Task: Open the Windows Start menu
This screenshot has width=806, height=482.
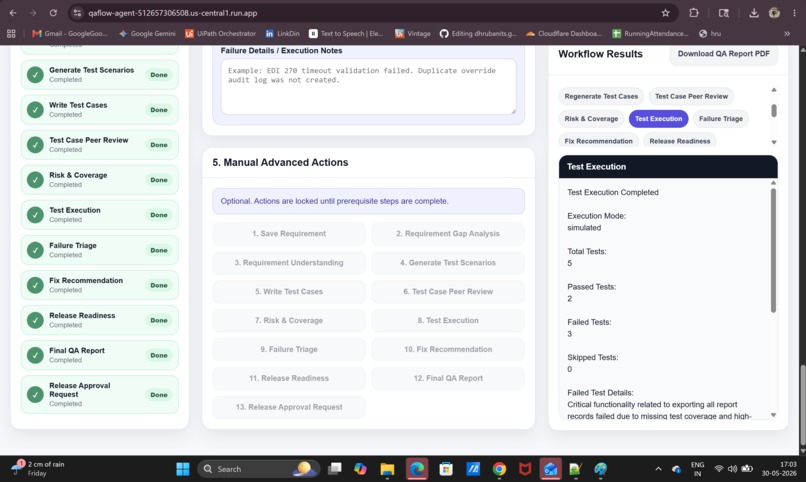Action: (x=182, y=469)
